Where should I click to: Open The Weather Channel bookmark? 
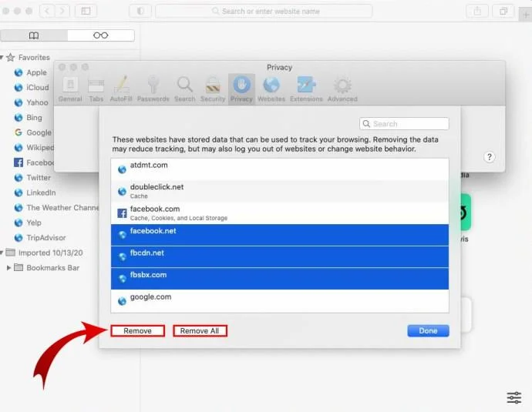(x=56, y=208)
